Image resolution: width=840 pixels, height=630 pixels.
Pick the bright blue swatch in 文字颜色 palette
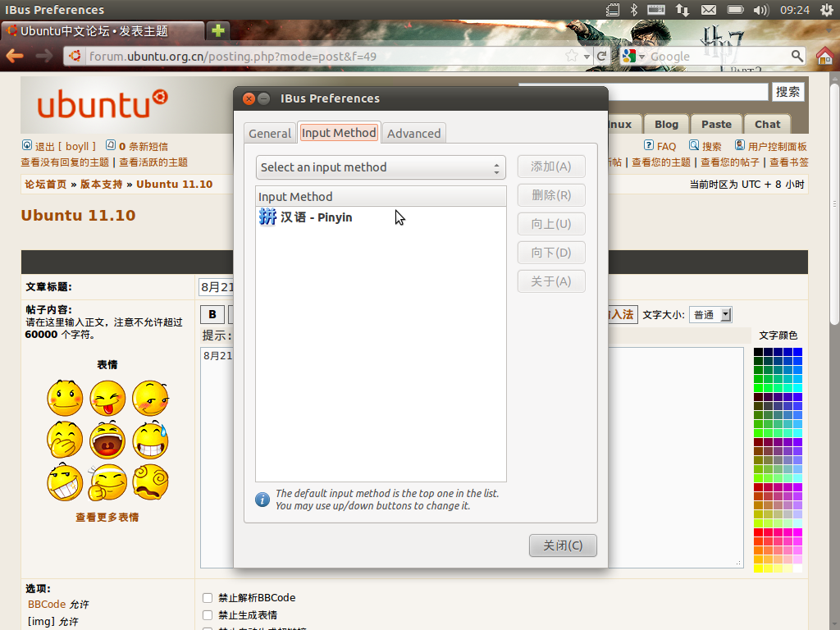(797, 352)
